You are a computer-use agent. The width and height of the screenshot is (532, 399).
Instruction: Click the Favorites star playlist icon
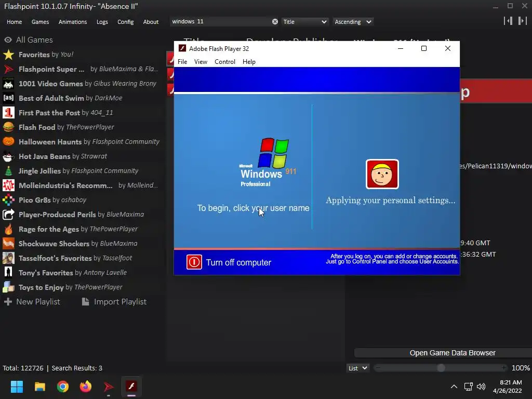8,55
